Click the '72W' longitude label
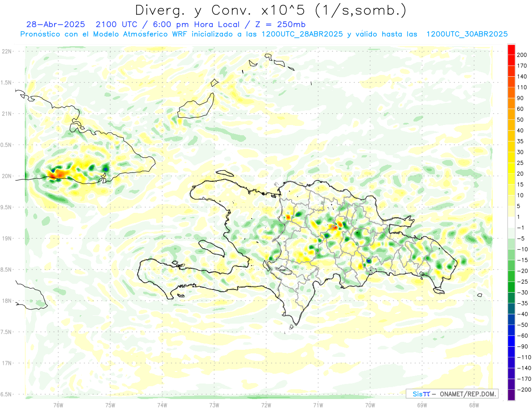This screenshot has width=532, height=411. [x=266, y=405]
